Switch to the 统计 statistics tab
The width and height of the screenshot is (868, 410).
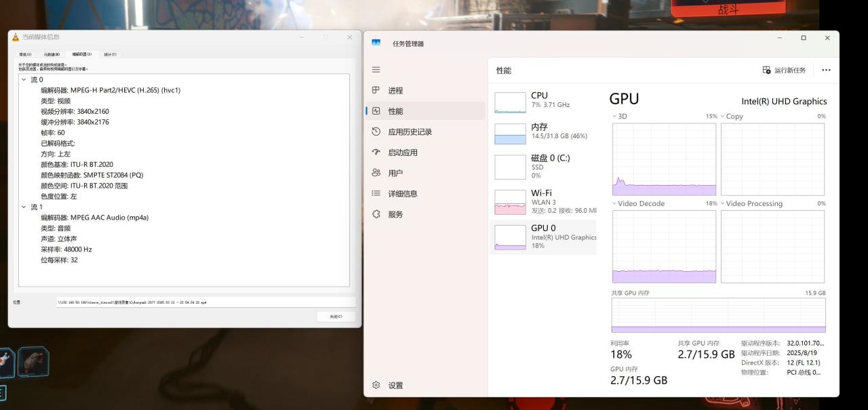tap(110, 54)
